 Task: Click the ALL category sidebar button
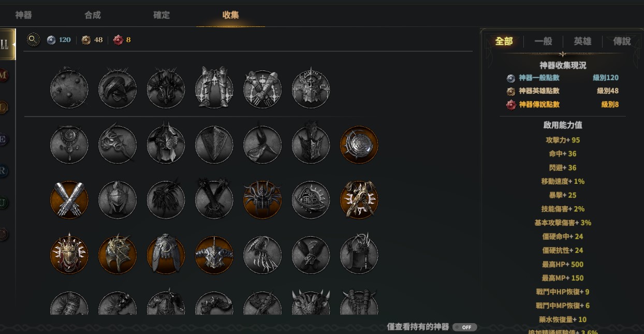tap(6, 45)
